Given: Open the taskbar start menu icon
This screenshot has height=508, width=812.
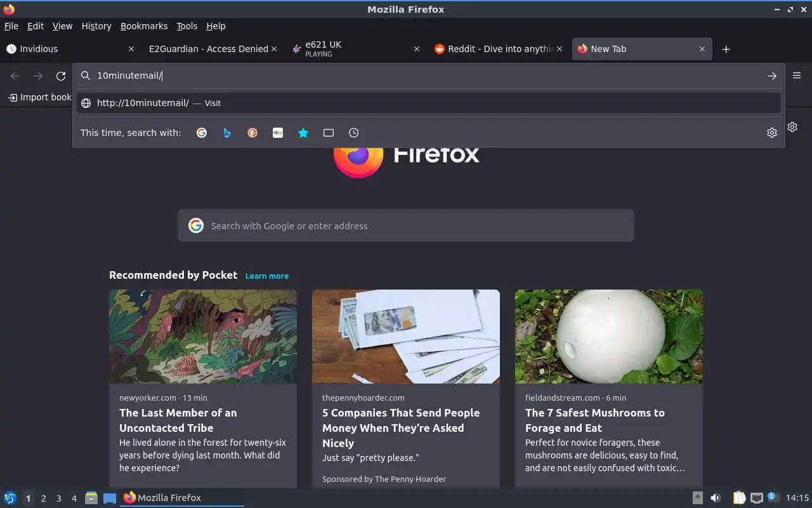Looking at the screenshot, I should [x=10, y=498].
